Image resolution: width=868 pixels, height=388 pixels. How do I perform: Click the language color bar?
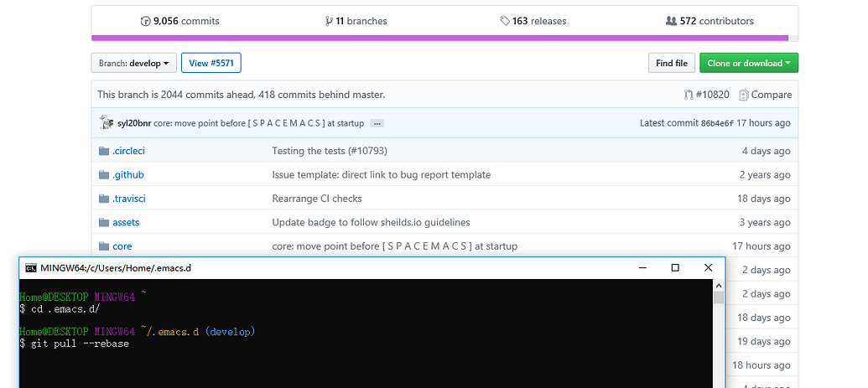(439, 38)
